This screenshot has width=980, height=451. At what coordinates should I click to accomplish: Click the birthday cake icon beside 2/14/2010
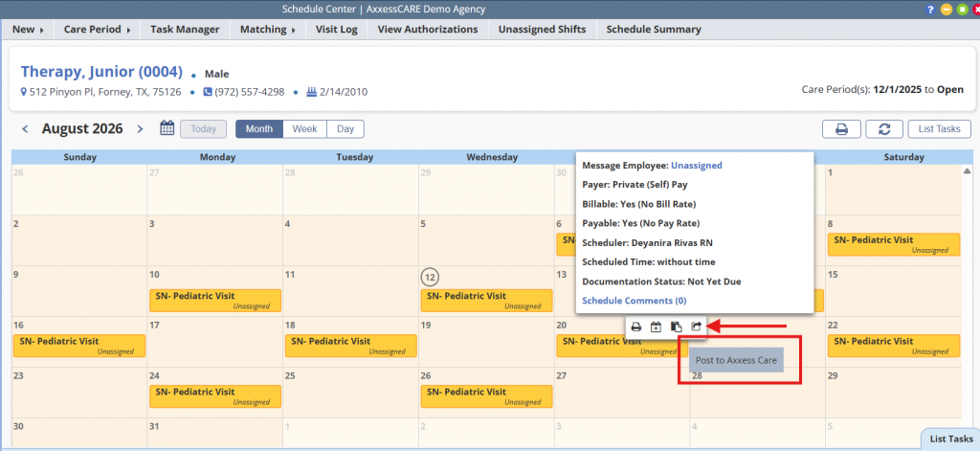(312, 92)
